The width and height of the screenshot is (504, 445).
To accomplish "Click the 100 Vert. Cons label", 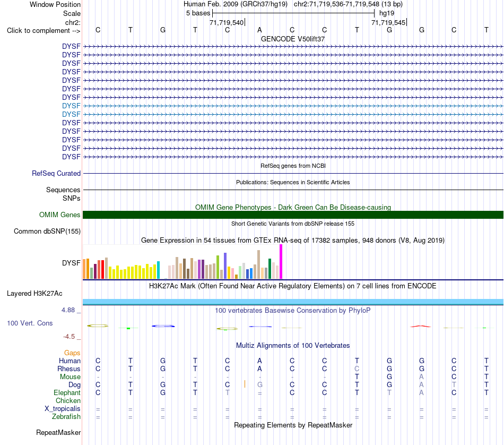I will [x=30, y=323].
